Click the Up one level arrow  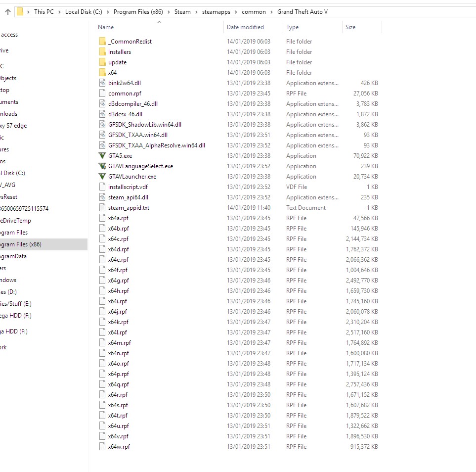pyautogui.click(x=8, y=12)
